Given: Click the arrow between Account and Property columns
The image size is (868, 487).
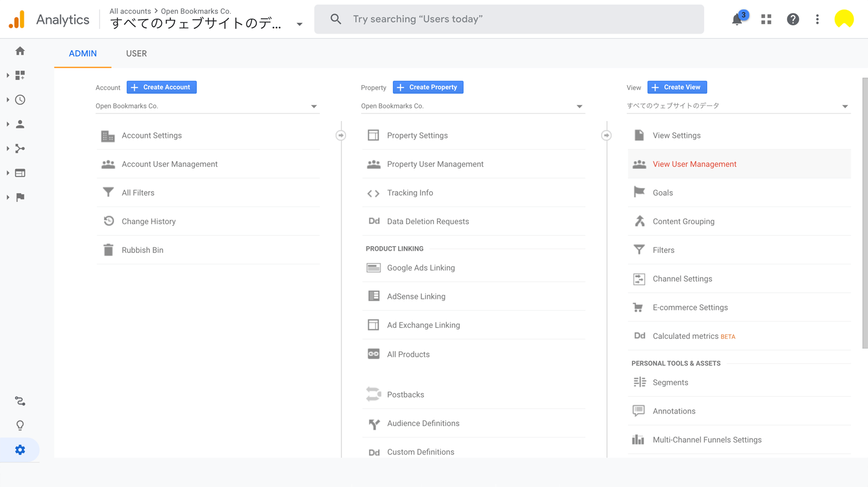Looking at the screenshot, I should pyautogui.click(x=341, y=136).
